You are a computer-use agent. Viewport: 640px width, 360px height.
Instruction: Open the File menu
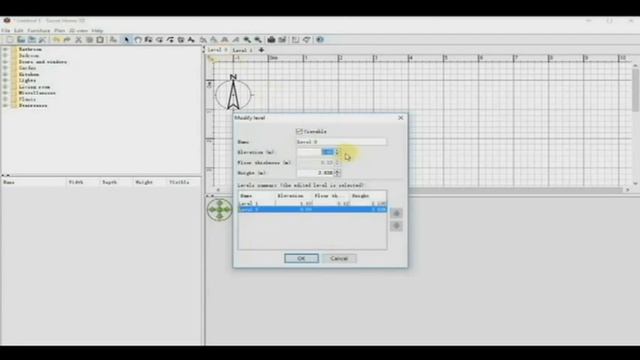6,31
